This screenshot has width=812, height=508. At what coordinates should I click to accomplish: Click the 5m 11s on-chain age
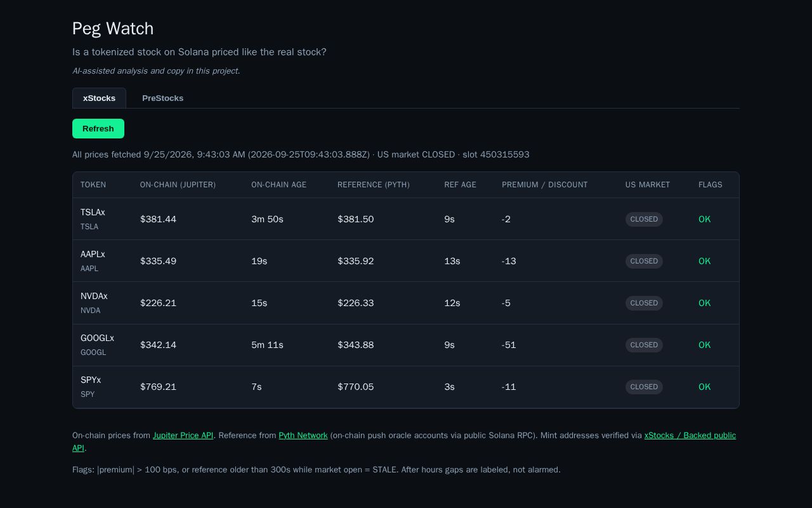point(267,345)
